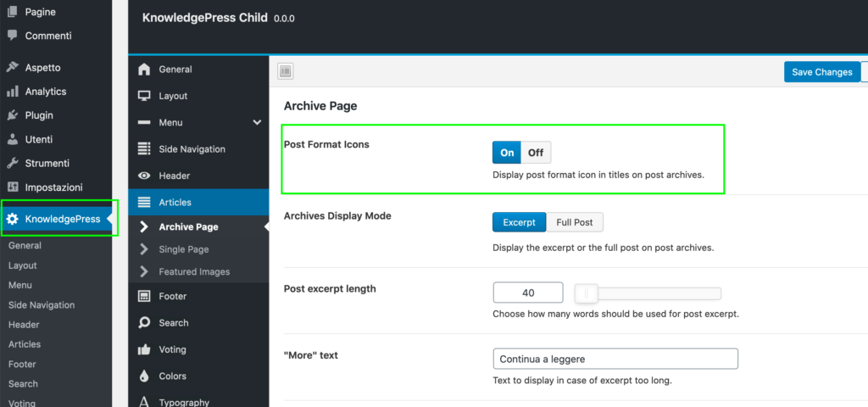The width and height of the screenshot is (868, 407).
Task: Open the Featured Images subsection
Action: [x=194, y=272]
